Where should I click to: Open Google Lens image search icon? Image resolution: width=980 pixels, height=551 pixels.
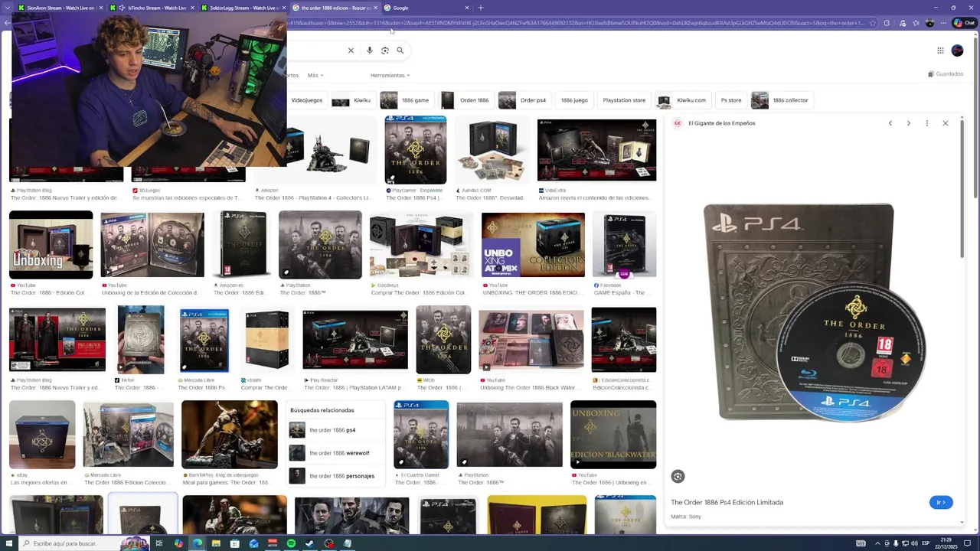(x=385, y=51)
